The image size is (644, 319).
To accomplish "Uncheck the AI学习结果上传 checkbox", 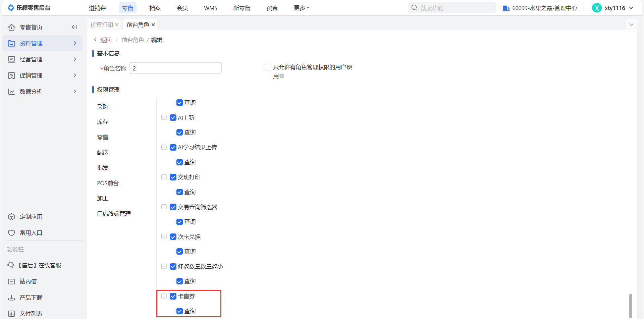I will click(173, 147).
